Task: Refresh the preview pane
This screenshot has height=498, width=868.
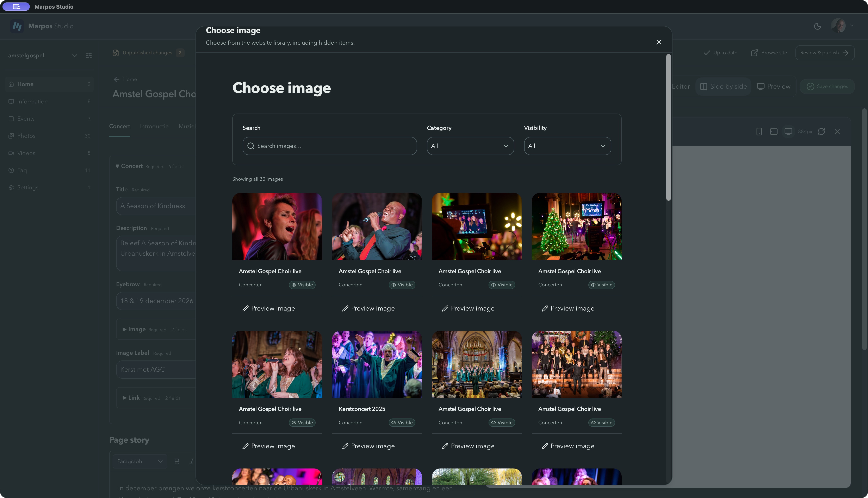Action: click(x=821, y=132)
